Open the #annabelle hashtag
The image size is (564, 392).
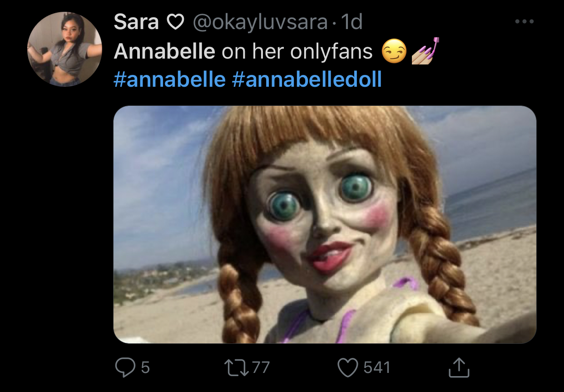point(169,79)
